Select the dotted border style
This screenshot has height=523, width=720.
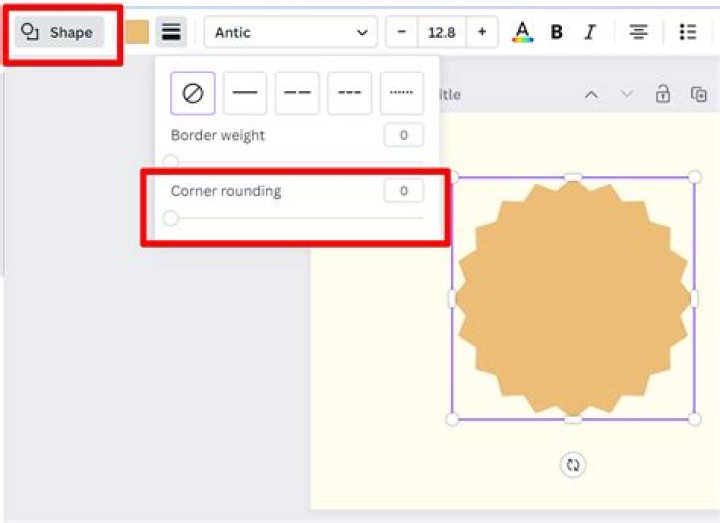coord(402,93)
